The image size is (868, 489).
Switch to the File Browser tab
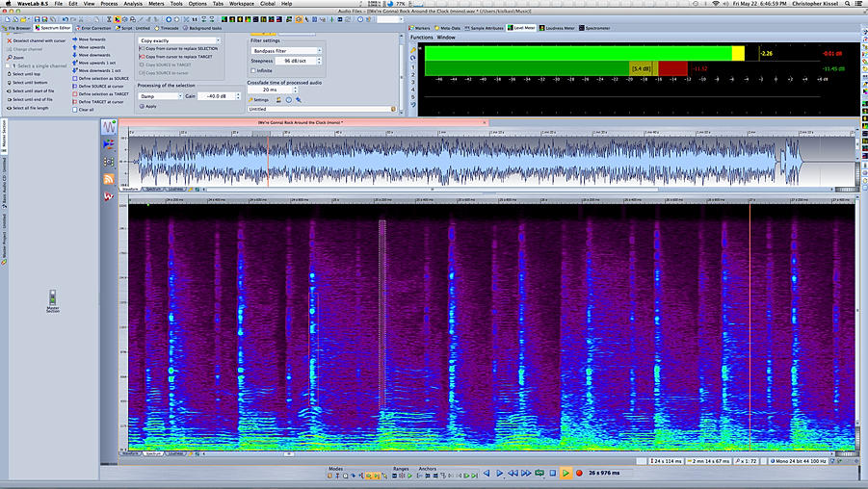tap(16, 28)
